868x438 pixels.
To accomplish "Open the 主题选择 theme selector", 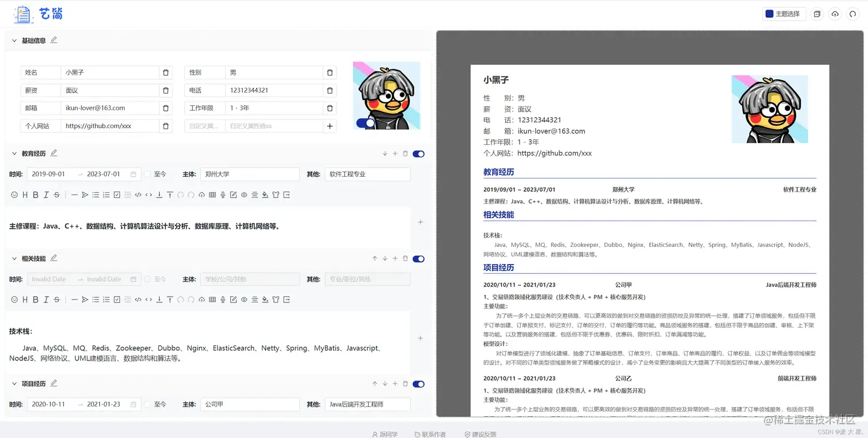I will tap(787, 13).
